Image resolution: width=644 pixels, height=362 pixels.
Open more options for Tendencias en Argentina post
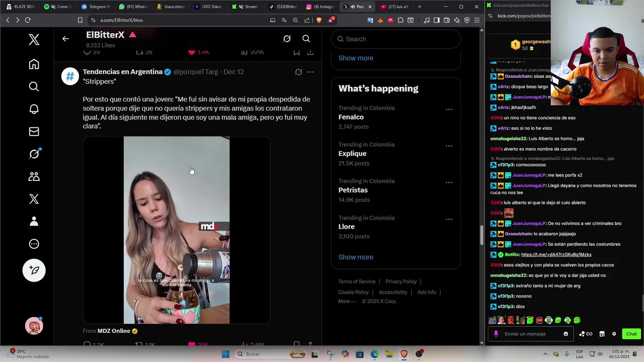point(310,72)
